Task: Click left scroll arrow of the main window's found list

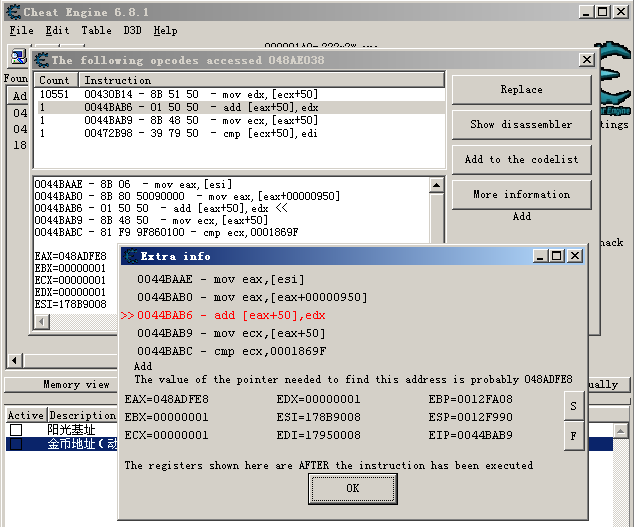Action: pyautogui.click(x=15, y=360)
